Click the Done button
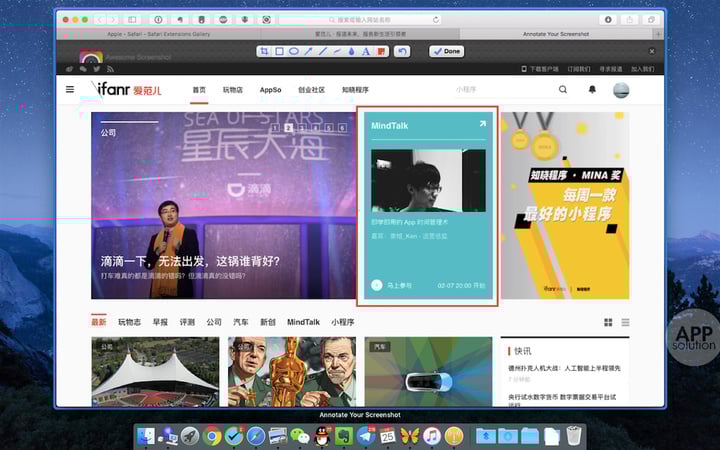This screenshot has width=720, height=450. point(447,51)
